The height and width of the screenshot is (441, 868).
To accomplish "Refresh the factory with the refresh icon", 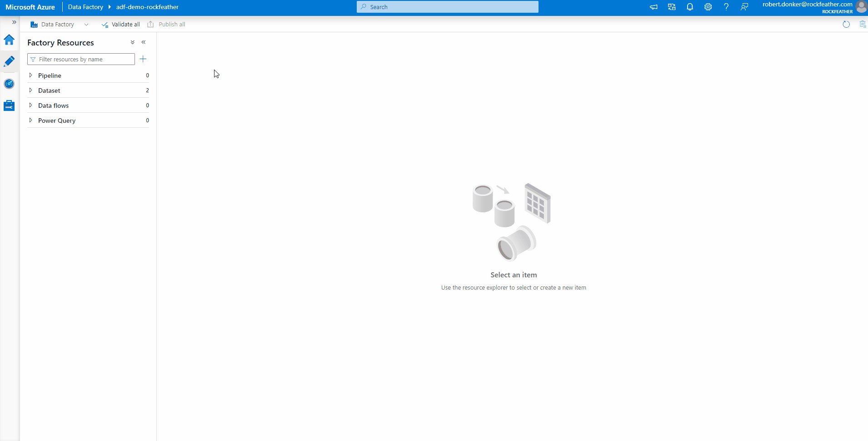I will pyautogui.click(x=846, y=25).
